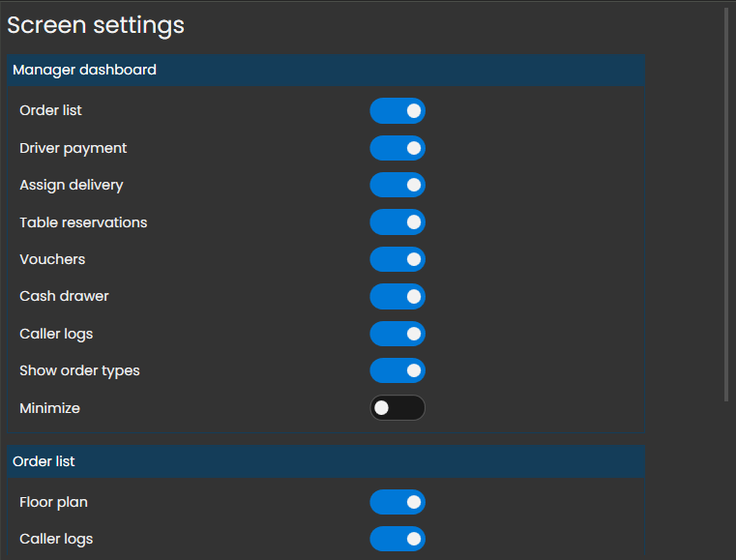Viewport: 736px width, 560px height.
Task: Click the Floor plan label text
Action: [54, 502]
